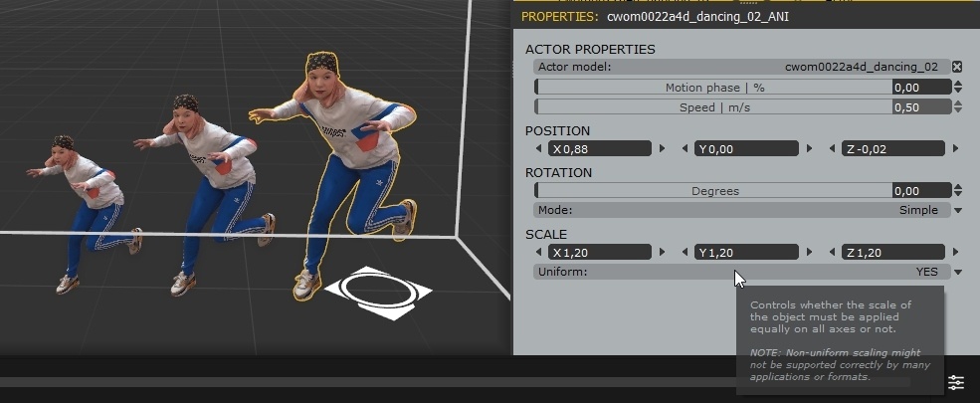The height and width of the screenshot is (403, 980).
Task: Decrease the X scale with the left arrow
Action: (x=539, y=253)
